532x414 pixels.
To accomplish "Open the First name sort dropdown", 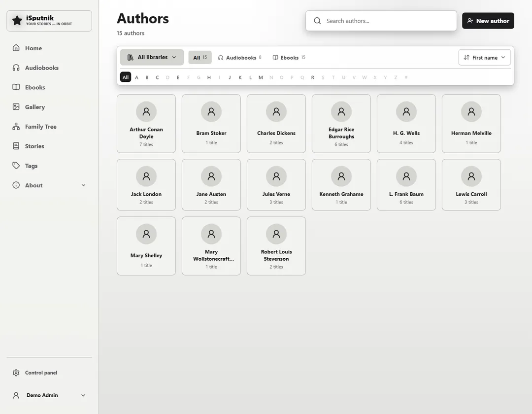I will 485,57.
